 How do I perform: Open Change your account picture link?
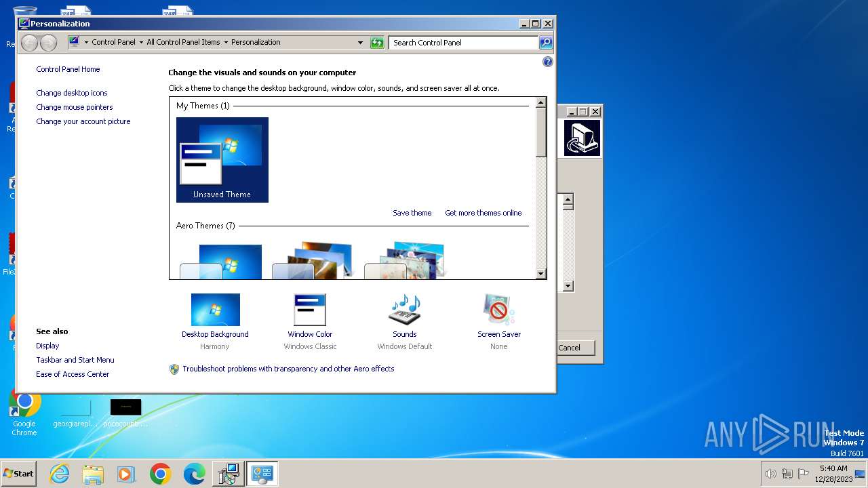83,121
